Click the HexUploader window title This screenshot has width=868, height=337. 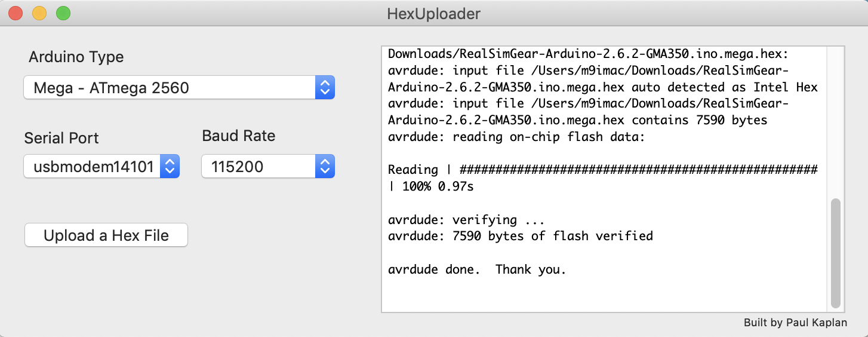(x=433, y=13)
